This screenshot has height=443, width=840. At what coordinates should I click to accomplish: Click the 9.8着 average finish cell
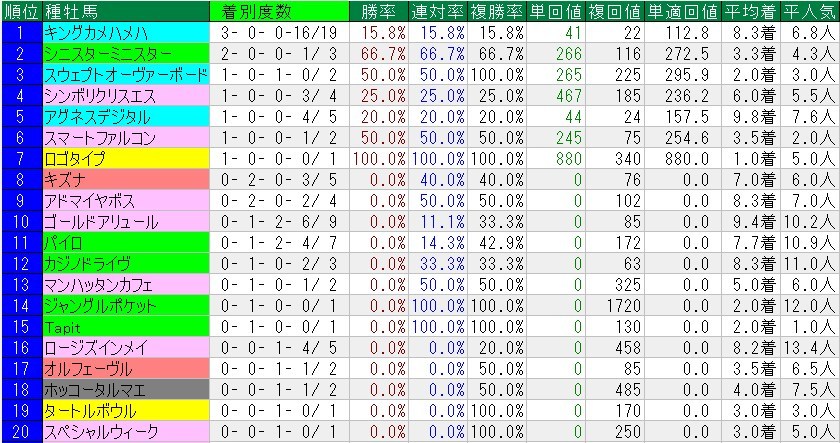[750, 117]
